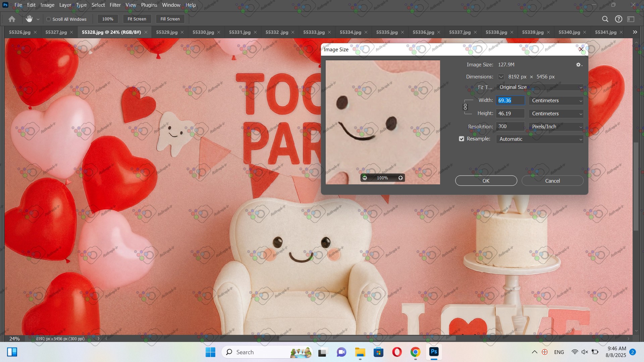Expand the hidden document tabs chevron
This screenshot has height=362, width=644.
(x=635, y=32)
